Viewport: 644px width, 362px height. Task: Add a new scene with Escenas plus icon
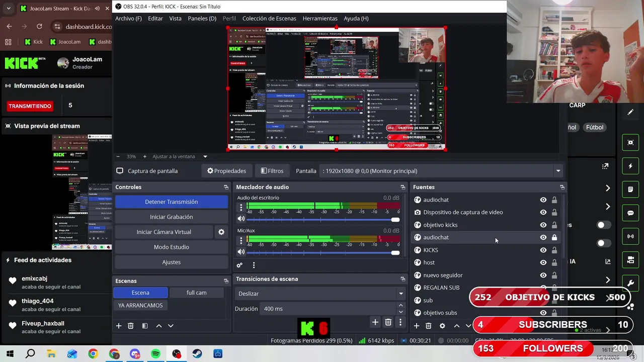(x=119, y=326)
